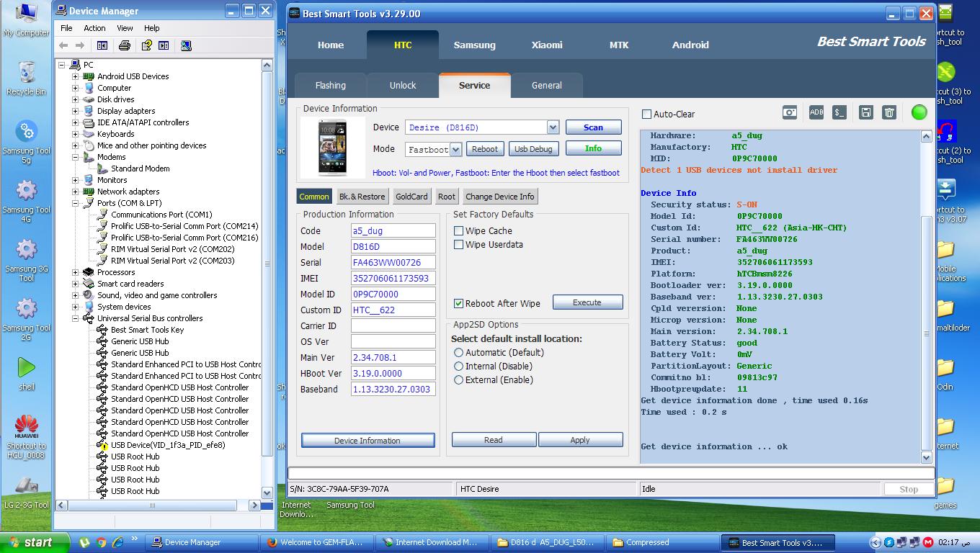Click the green Info button

pos(593,148)
